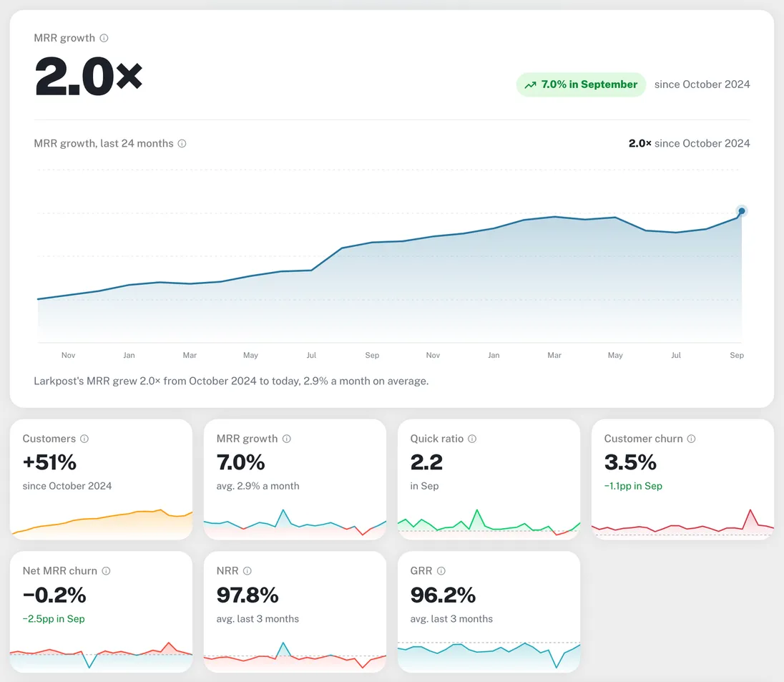Click the first 'Jul' axis label on chart
784x682 pixels.
tap(311, 355)
